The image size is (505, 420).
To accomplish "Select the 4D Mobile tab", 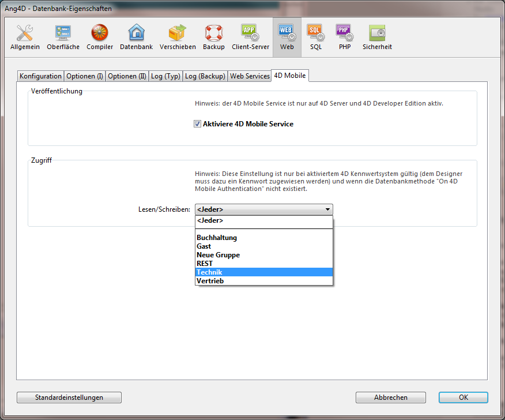I will point(290,76).
